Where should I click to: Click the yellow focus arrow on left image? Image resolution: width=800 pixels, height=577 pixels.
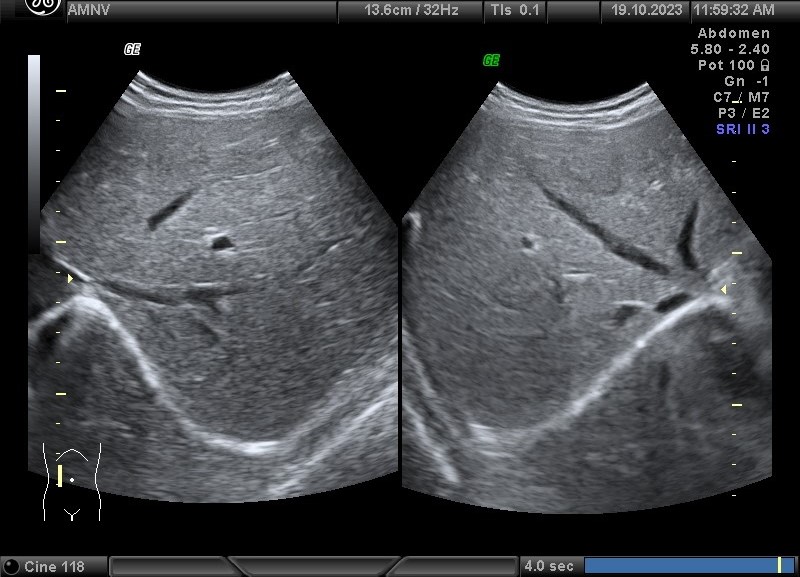pyautogui.click(x=70, y=279)
